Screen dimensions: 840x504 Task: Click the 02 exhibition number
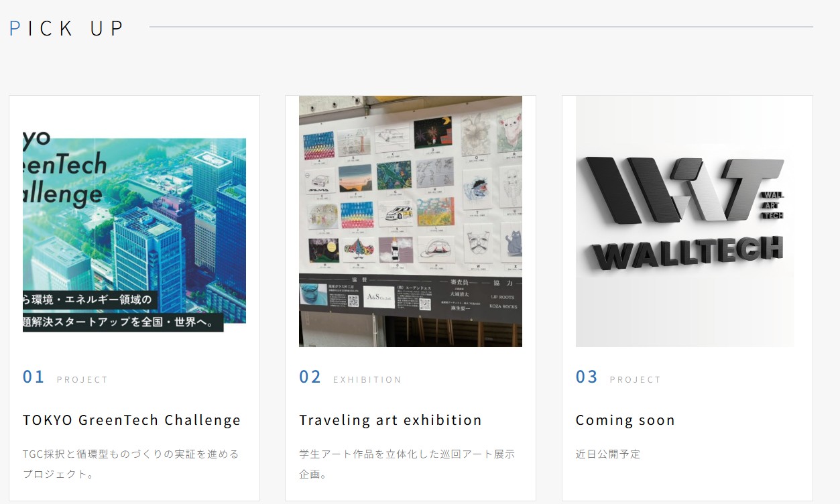[x=310, y=377]
